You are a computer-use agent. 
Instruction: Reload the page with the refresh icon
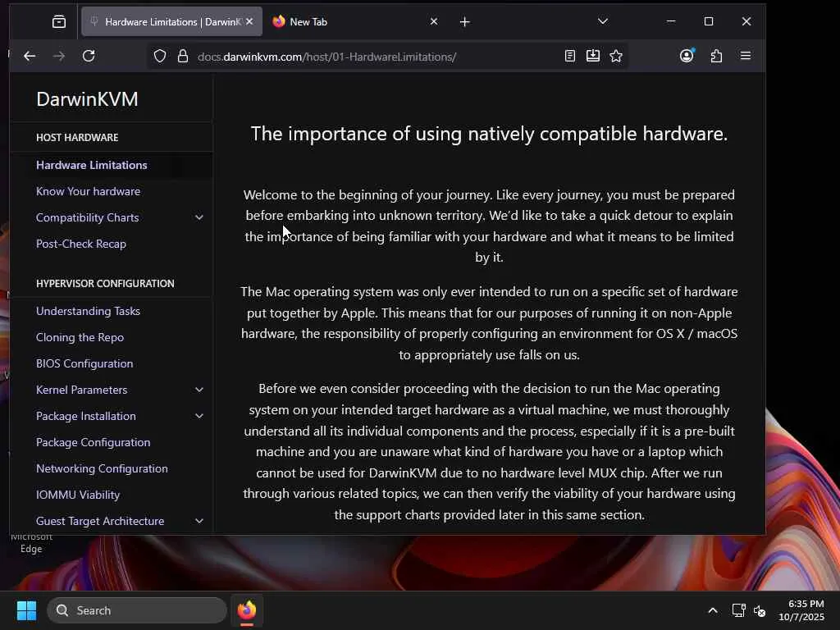click(89, 57)
